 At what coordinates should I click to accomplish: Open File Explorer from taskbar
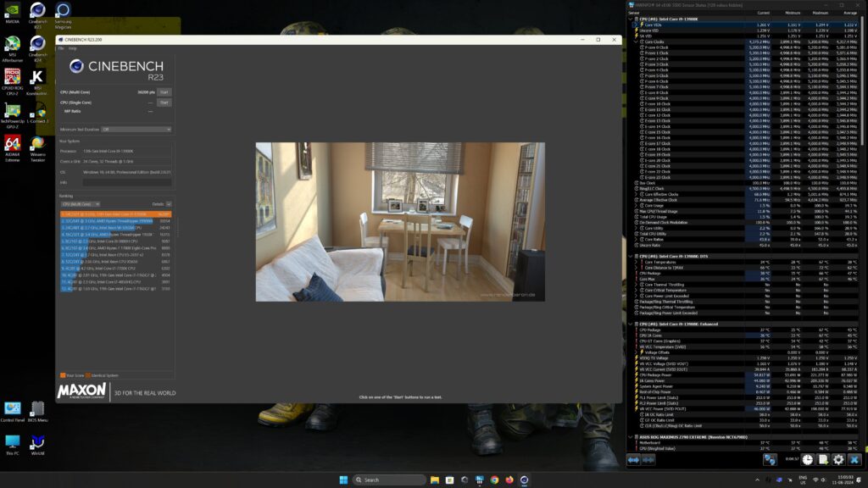tap(435, 480)
